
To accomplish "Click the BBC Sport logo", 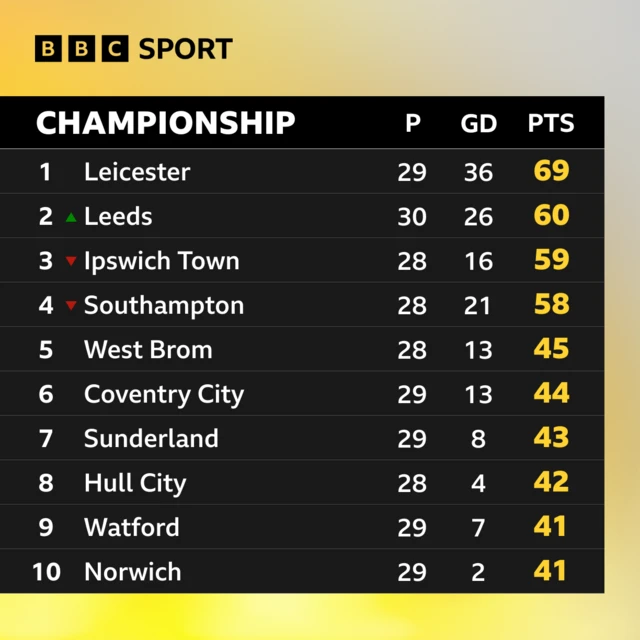I will coord(134,49).
